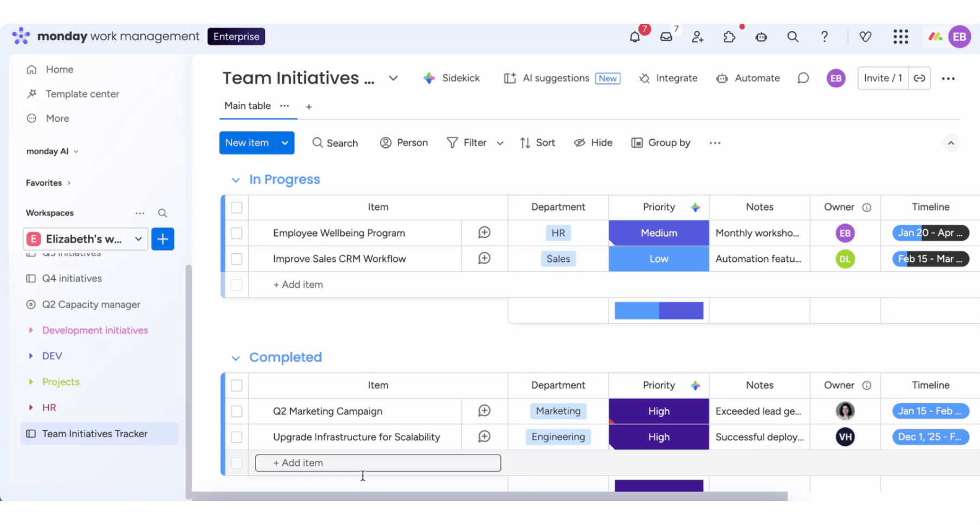Open the apps marketplace puzzle icon

[x=729, y=37]
